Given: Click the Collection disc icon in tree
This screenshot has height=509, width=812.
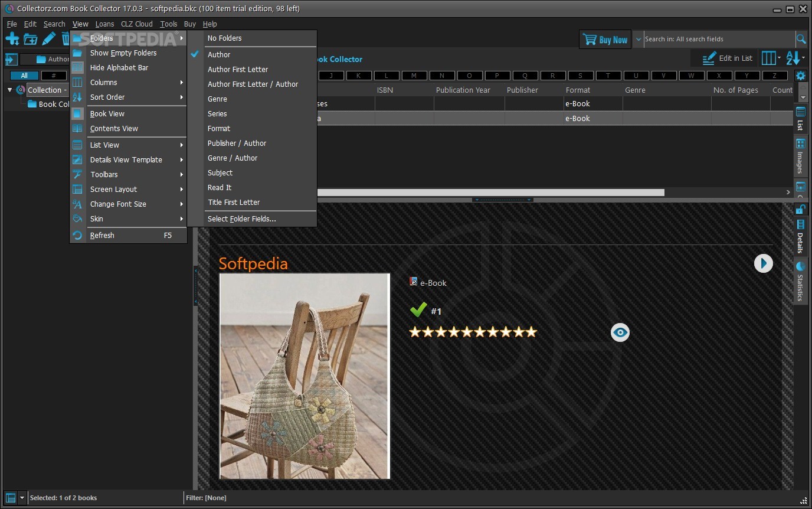Looking at the screenshot, I should 21,90.
